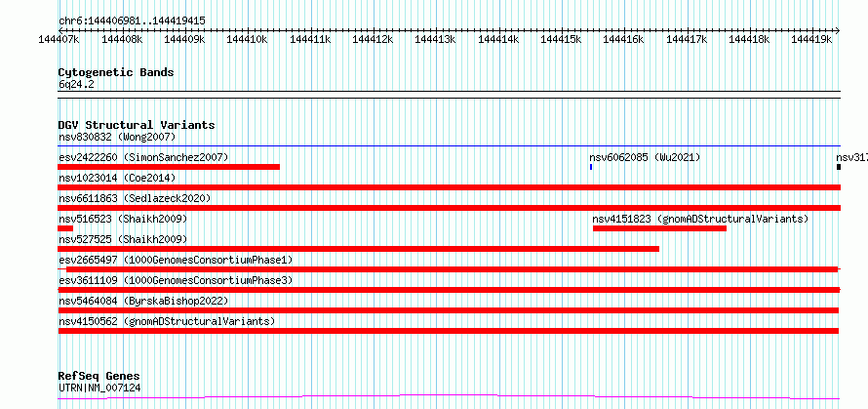Click the 6q24.2 band label
Viewport: 868px width, 409px height.
pos(76,84)
